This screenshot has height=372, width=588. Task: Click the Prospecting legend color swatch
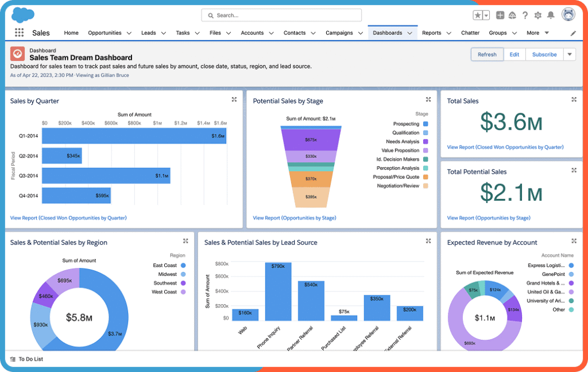(x=425, y=124)
